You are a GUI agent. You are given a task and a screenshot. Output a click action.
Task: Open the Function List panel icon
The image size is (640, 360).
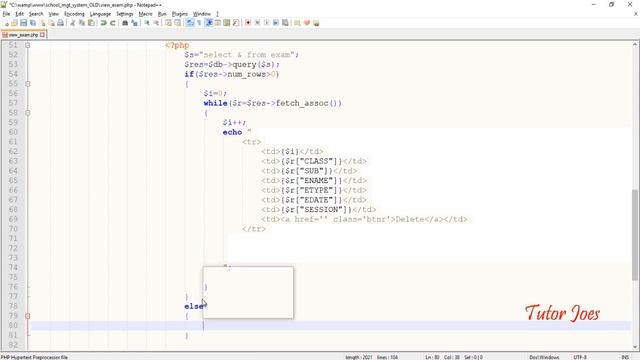pyautogui.click(x=236, y=23)
